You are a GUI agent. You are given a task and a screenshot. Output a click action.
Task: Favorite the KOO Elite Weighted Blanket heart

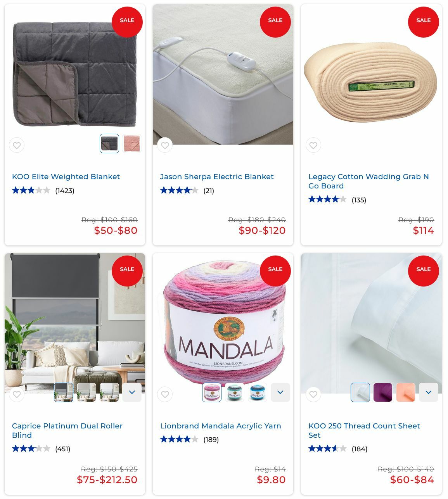(17, 145)
